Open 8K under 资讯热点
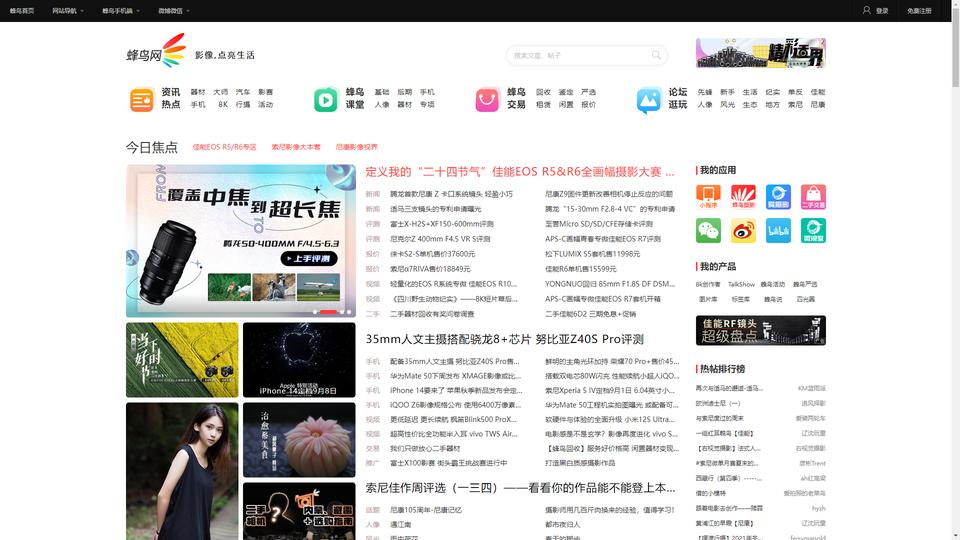 [x=223, y=105]
